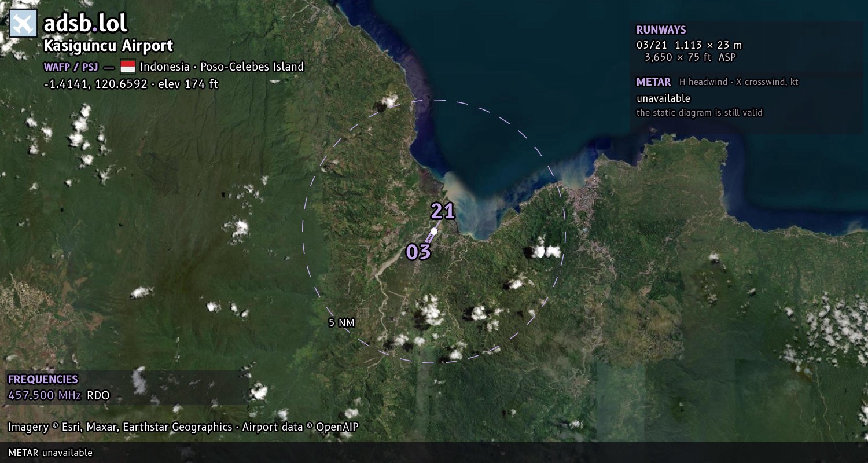Click 'the static diagram is still valid' note

(x=700, y=113)
